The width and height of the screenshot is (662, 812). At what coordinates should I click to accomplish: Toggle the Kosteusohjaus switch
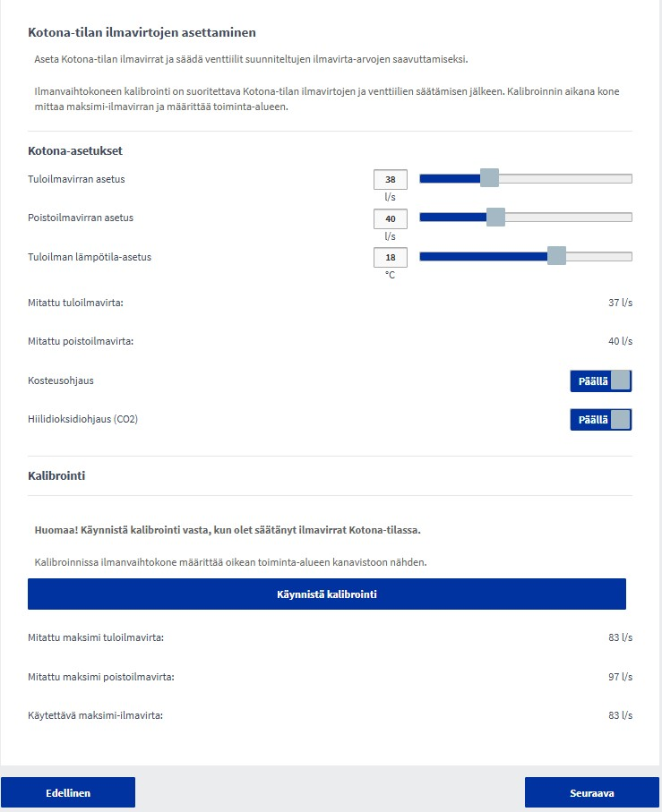point(600,381)
